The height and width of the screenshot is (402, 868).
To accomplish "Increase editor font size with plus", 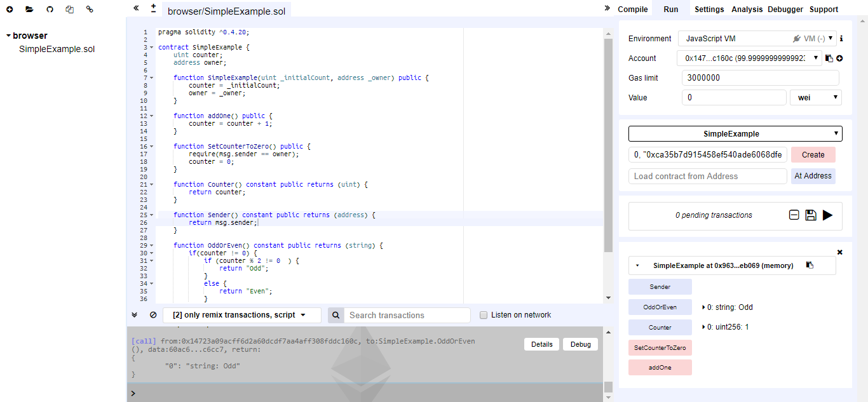I will click(153, 5).
